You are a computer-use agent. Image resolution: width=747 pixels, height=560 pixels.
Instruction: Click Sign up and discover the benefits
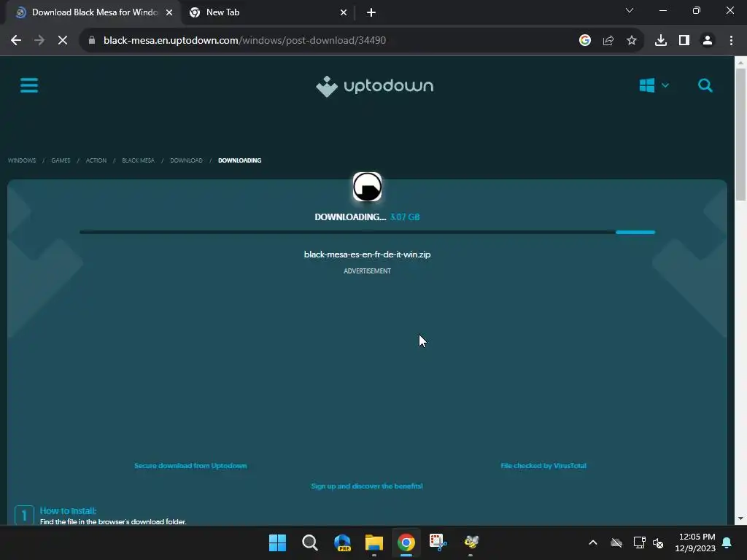tap(367, 486)
